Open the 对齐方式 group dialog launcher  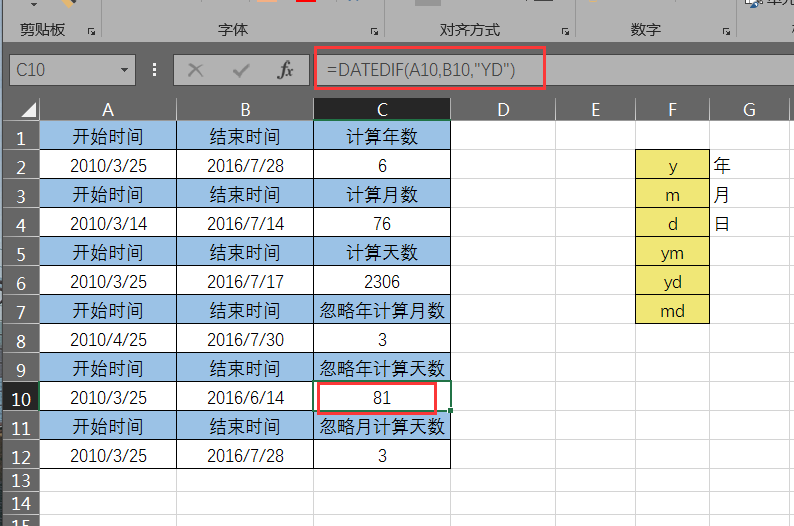click(565, 32)
